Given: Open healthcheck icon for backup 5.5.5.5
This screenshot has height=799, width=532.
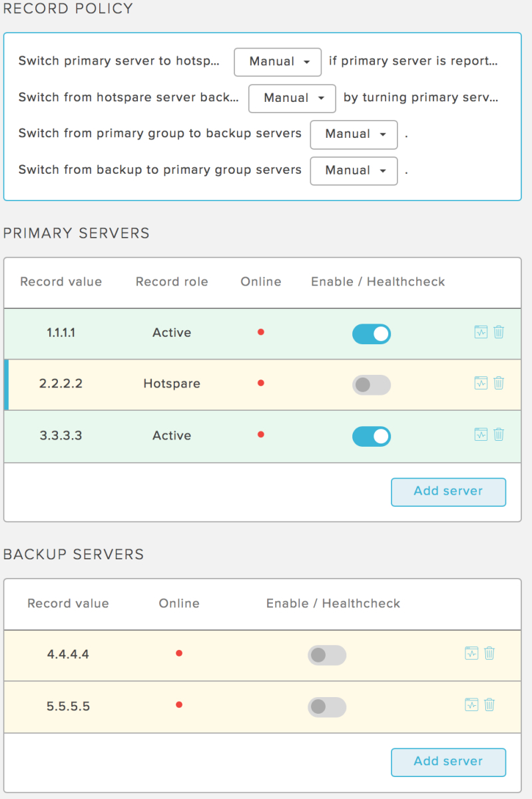Looking at the screenshot, I should click(471, 704).
